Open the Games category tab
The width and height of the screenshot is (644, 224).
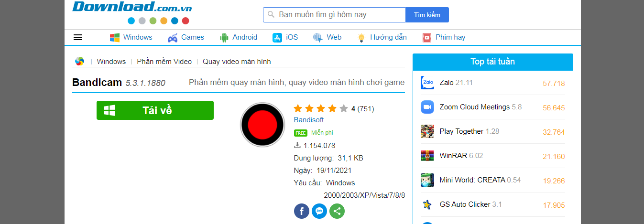[186, 37]
